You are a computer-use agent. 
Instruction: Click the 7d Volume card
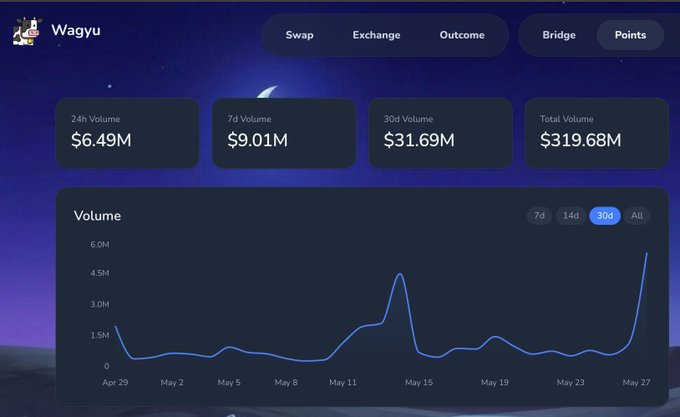click(284, 133)
